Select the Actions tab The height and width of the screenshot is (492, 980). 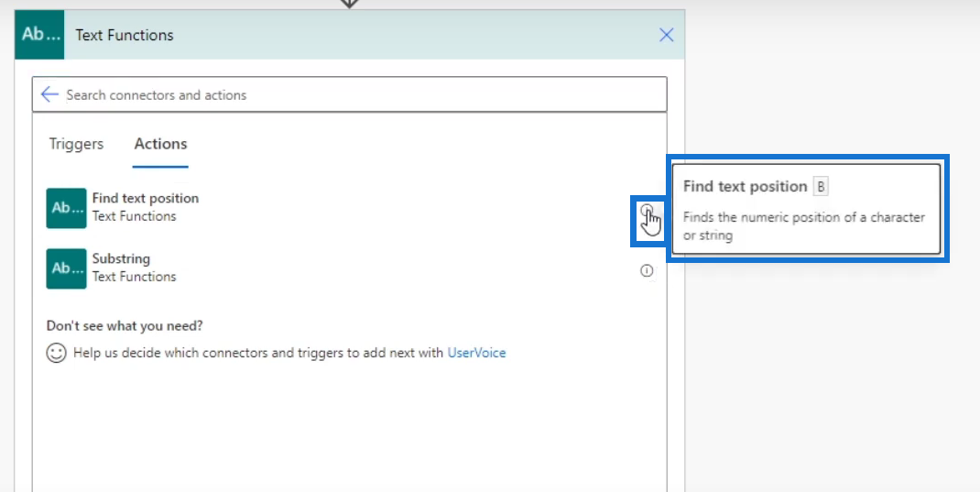pos(160,144)
